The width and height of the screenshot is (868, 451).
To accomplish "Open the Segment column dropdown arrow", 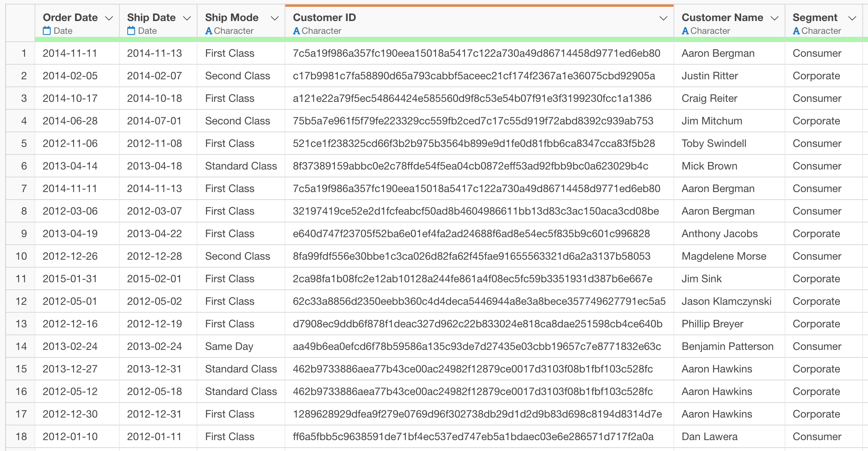I will click(x=852, y=18).
